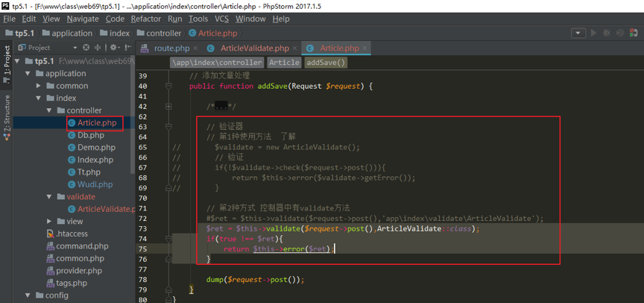Click the Run play button
Viewport: 644px width, 303px height.
point(593,34)
